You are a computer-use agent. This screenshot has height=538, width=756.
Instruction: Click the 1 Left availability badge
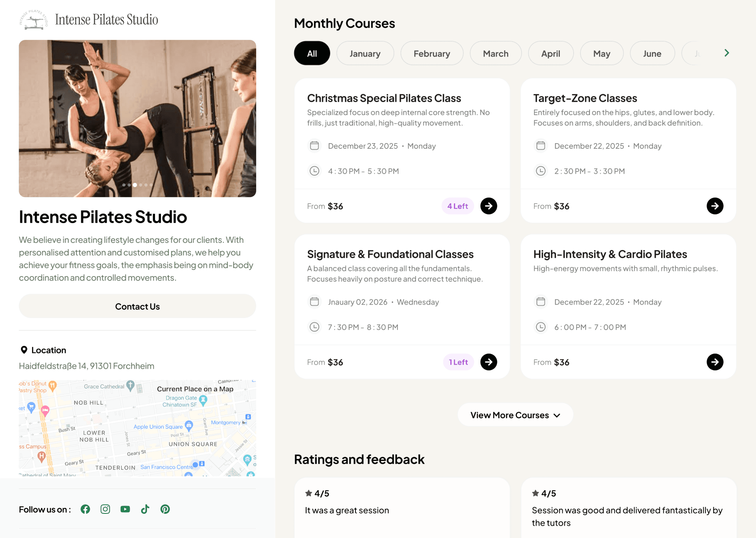click(458, 362)
